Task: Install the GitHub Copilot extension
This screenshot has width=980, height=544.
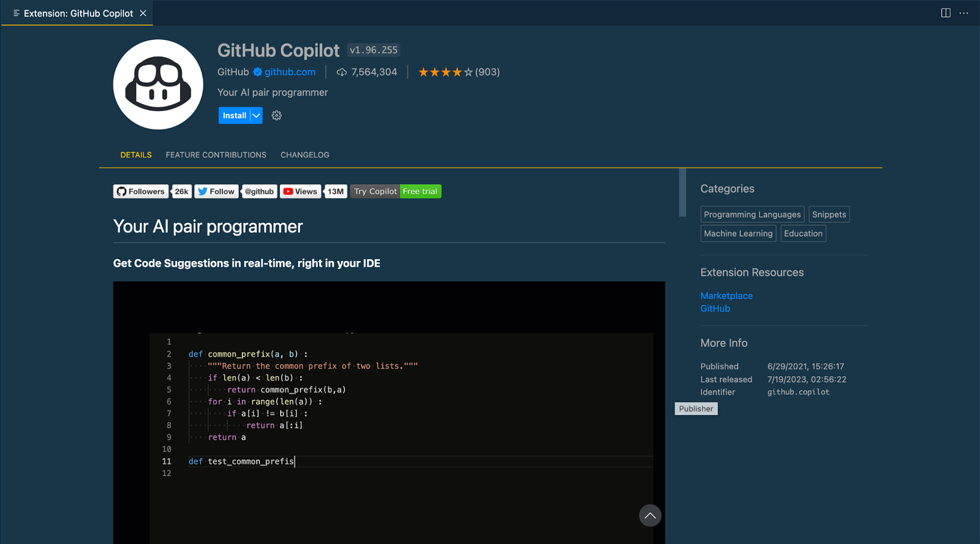Action: (234, 116)
